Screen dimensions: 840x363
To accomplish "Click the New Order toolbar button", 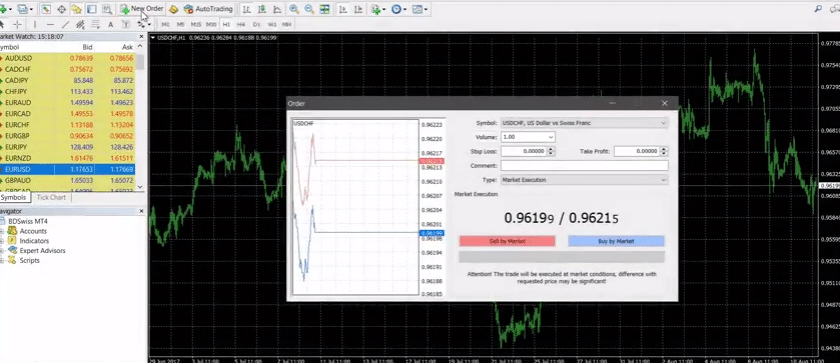I will coord(141,9).
